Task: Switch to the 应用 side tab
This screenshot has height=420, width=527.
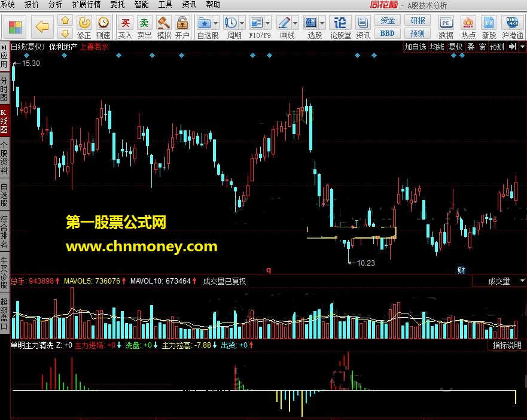Action: (4, 60)
